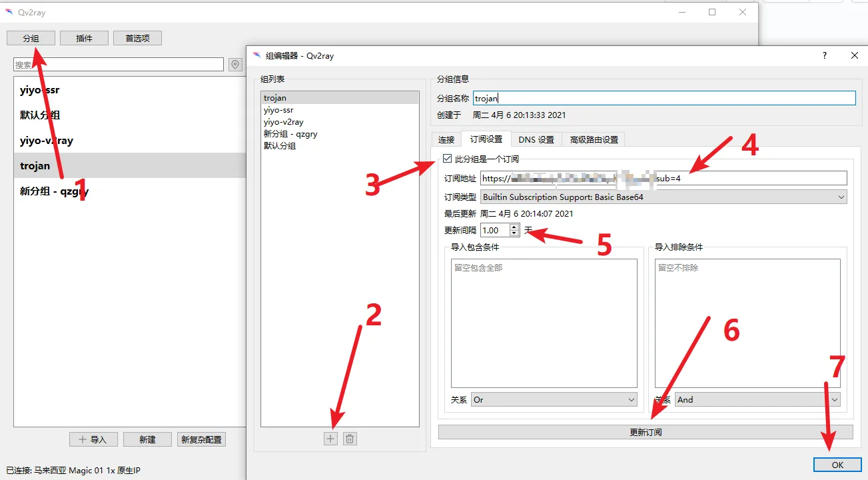The width and height of the screenshot is (868, 480).
Task: Open the Or relation dropdown
Action: point(554,399)
